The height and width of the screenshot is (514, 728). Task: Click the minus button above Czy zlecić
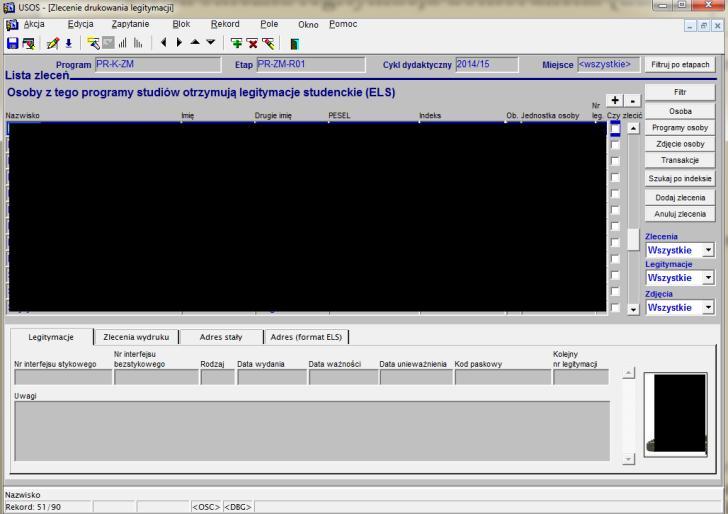pyautogui.click(x=632, y=101)
